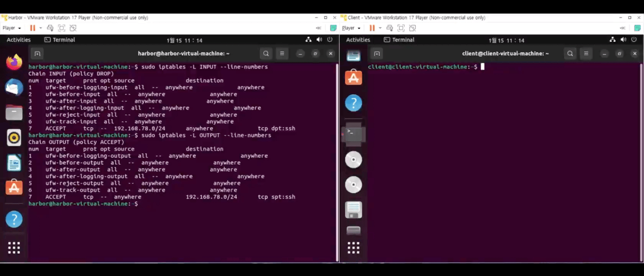
Task: Open Thunderbird mail in Harbor dock
Action: (x=14, y=87)
